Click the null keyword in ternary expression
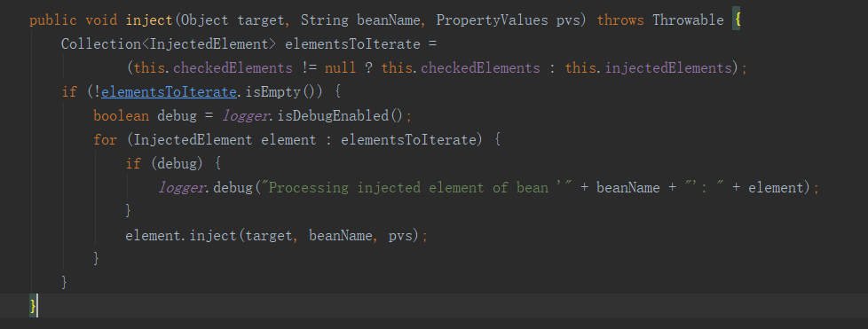Image resolution: width=868 pixels, height=329 pixels. click(341, 68)
